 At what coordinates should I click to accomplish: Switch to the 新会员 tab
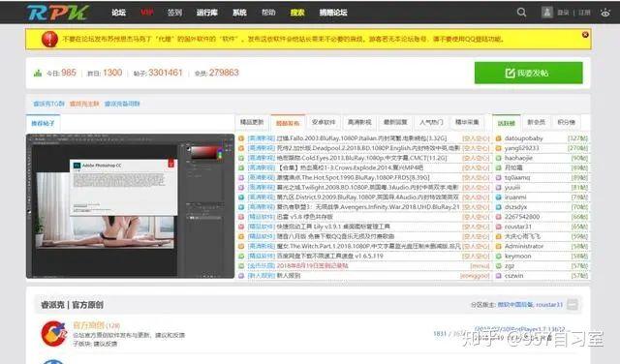point(536,122)
